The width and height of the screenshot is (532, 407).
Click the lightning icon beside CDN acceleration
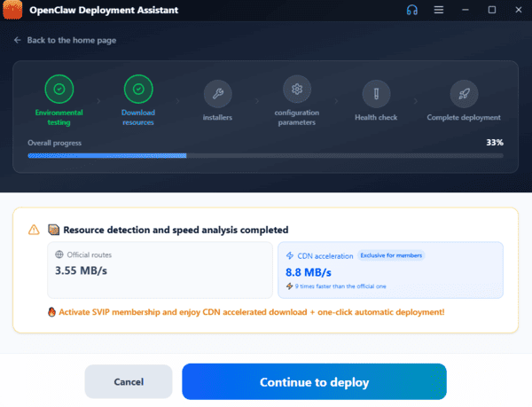pyautogui.click(x=290, y=255)
